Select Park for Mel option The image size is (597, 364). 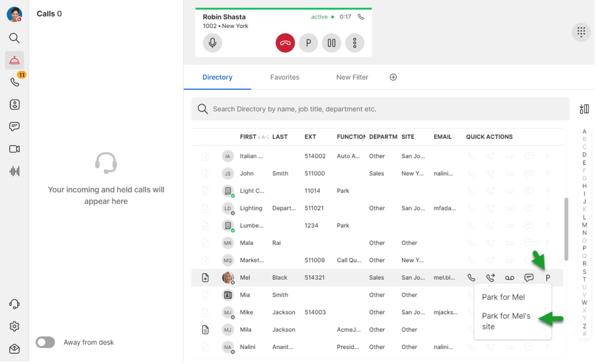pos(503,297)
